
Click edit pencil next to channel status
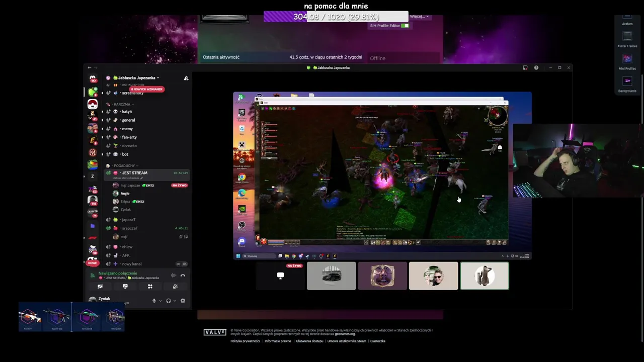(141, 178)
